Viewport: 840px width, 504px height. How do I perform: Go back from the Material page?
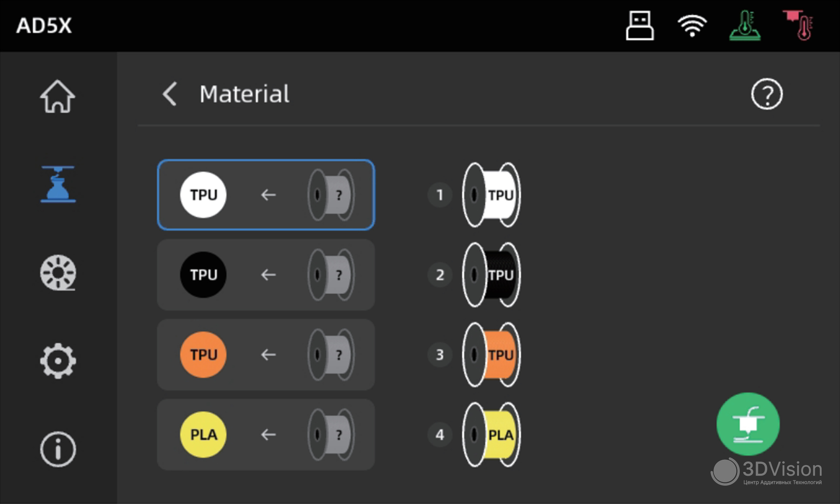[170, 94]
